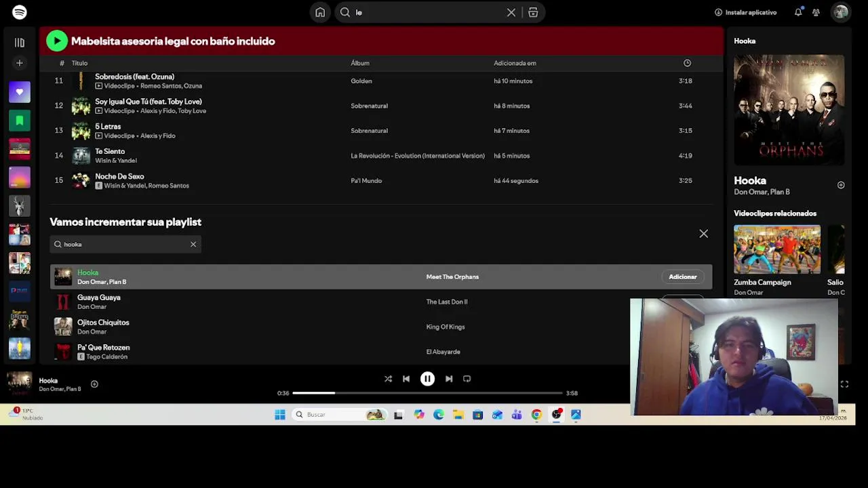Open Google Chrome from taskbar
The height and width of the screenshot is (488, 868).
(x=536, y=415)
